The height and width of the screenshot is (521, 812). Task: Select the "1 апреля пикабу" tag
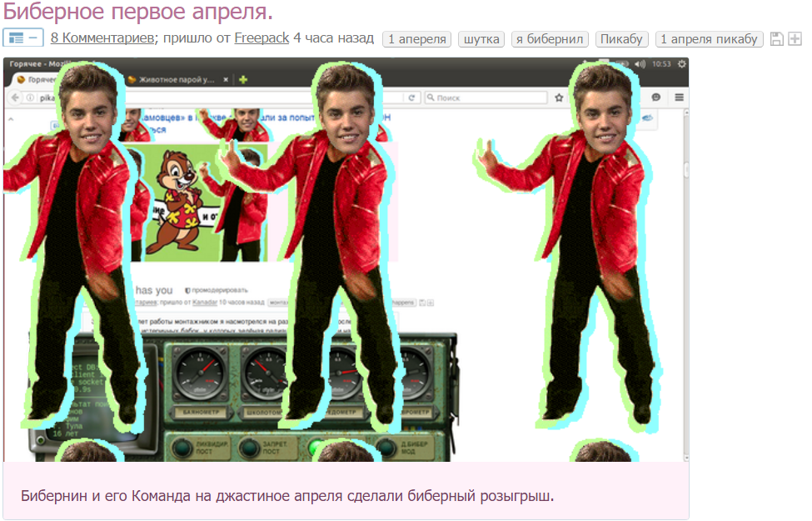point(709,39)
